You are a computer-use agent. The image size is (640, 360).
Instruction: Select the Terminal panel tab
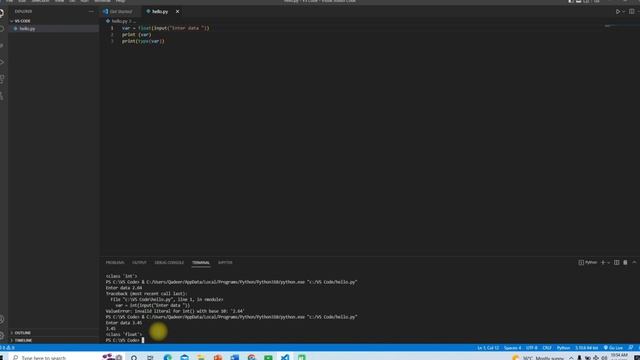(201, 262)
